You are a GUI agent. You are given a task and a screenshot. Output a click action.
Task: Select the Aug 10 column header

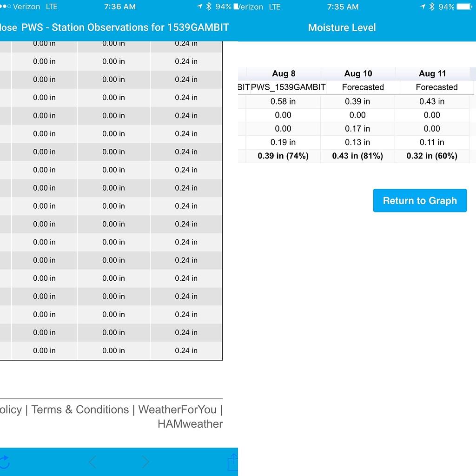coord(358,73)
